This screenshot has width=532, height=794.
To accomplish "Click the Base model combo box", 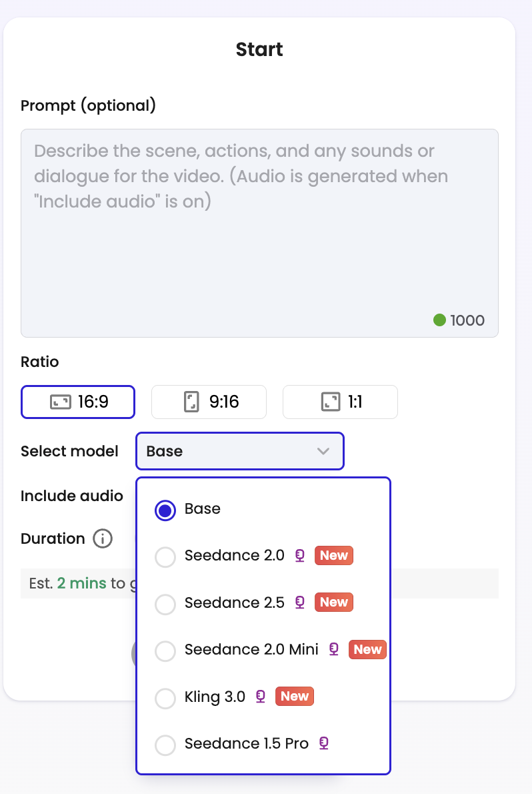I will 240,451.
